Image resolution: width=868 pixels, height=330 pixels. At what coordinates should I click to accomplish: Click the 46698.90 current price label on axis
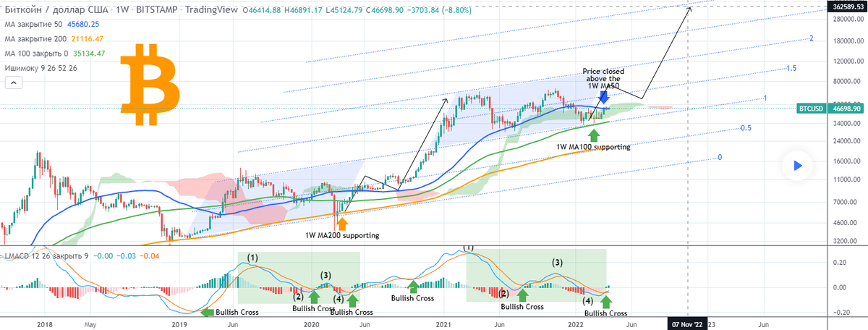(844, 108)
